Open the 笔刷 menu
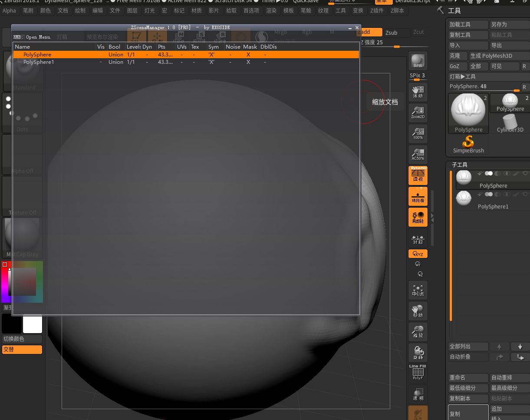Image resolution: width=530 pixels, height=420 pixels. point(28,10)
